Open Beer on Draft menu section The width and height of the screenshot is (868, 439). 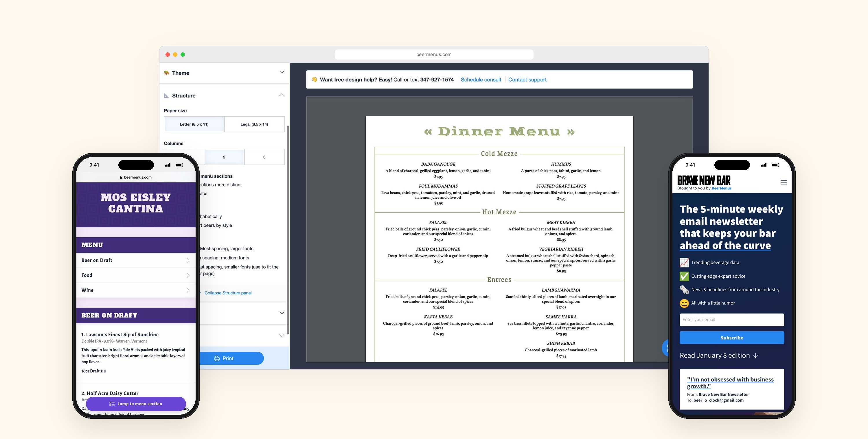(136, 261)
